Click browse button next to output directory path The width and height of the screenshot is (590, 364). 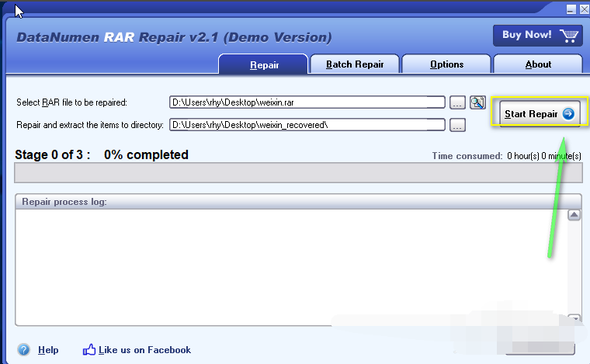pyautogui.click(x=457, y=125)
